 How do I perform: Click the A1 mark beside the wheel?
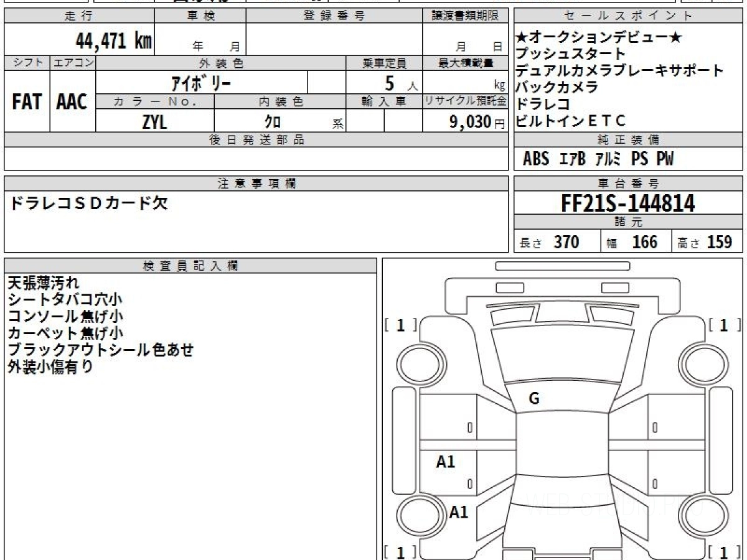tap(458, 512)
